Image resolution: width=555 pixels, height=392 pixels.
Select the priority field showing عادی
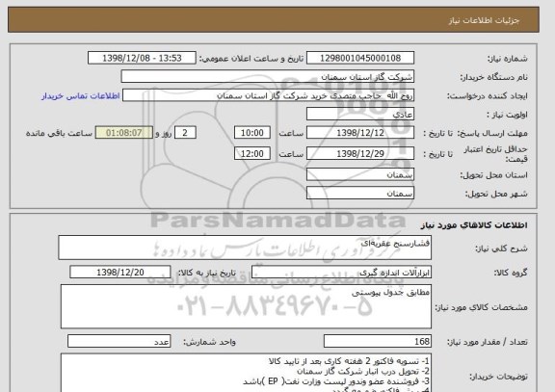click(360, 115)
